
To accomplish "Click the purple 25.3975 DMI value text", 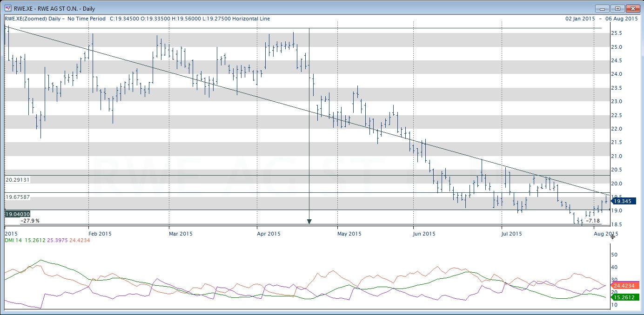I will [57, 240].
